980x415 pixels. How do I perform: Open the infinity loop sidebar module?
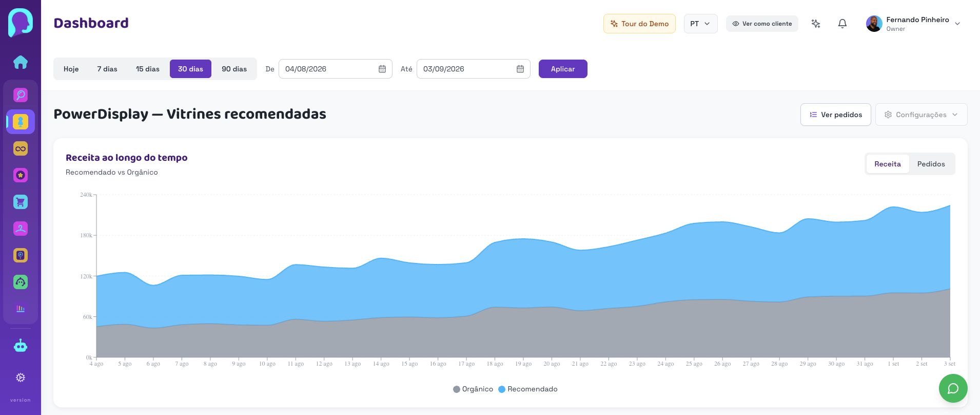click(21, 148)
